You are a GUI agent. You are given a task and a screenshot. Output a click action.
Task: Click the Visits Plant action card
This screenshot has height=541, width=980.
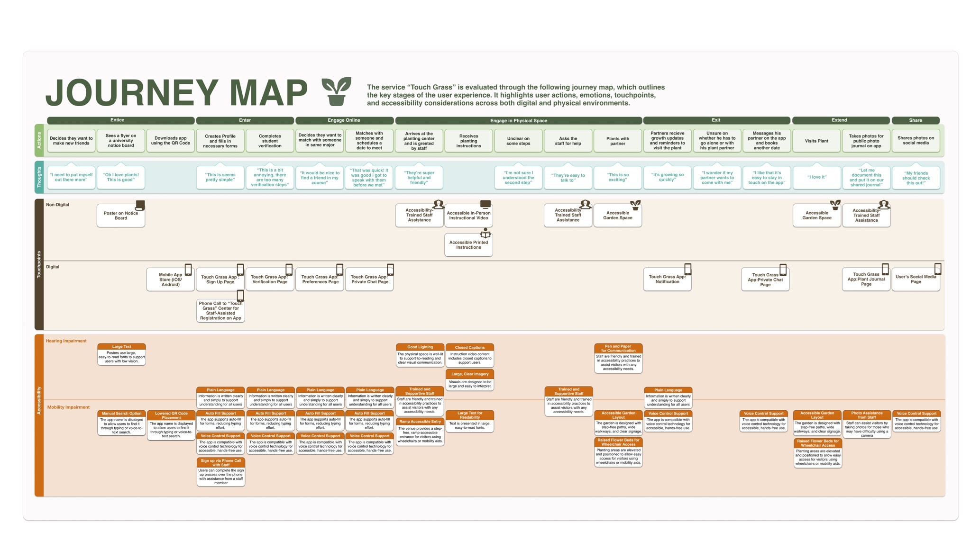click(x=816, y=141)
